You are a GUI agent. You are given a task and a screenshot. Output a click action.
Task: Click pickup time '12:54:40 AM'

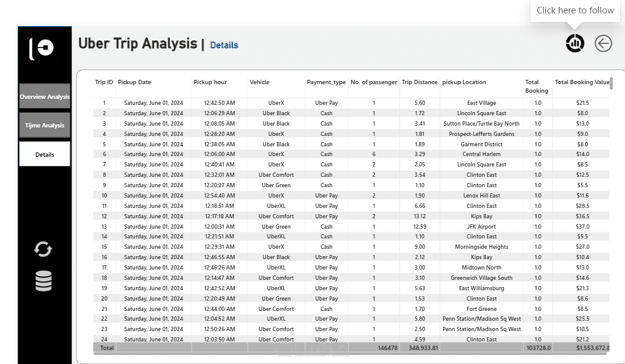(220, 195)
